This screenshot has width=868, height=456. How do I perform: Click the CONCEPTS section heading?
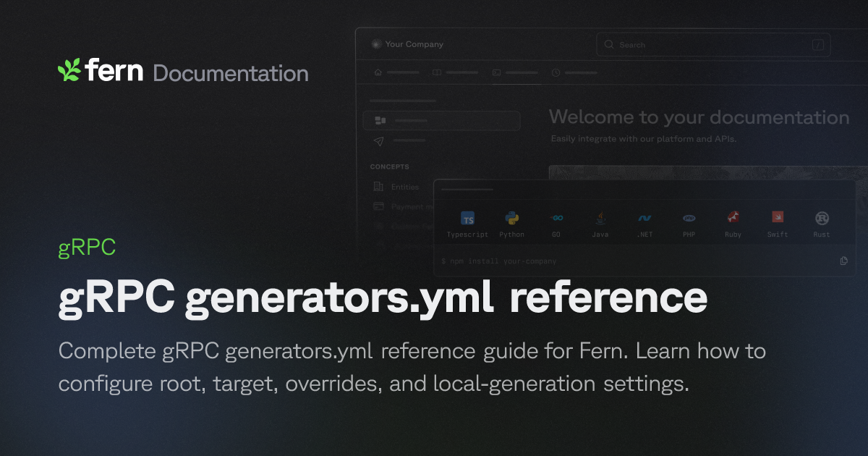390,166
